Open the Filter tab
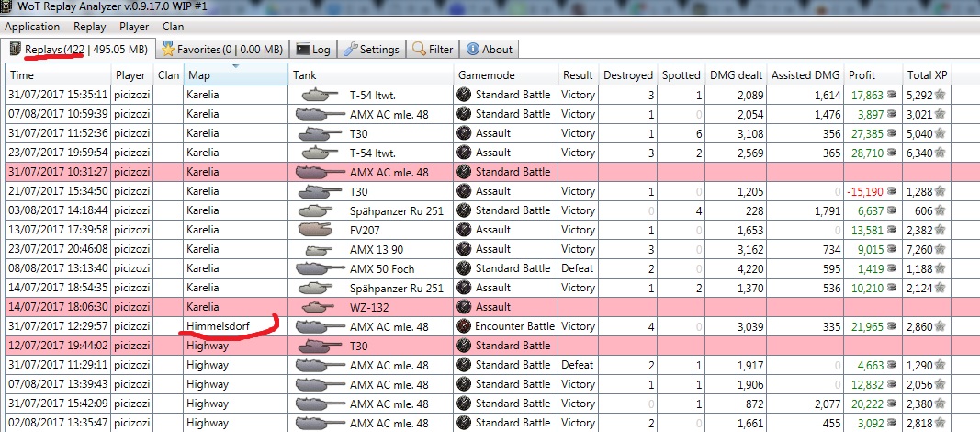Viewport: 980px width, 432px height. pos(434,50)
